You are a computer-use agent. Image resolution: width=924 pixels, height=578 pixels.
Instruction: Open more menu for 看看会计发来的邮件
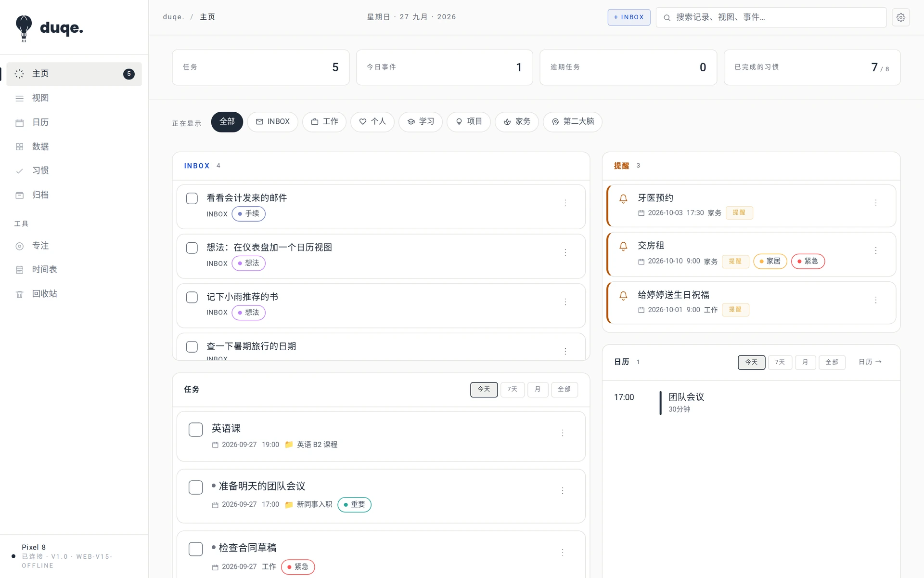(565, 203)
